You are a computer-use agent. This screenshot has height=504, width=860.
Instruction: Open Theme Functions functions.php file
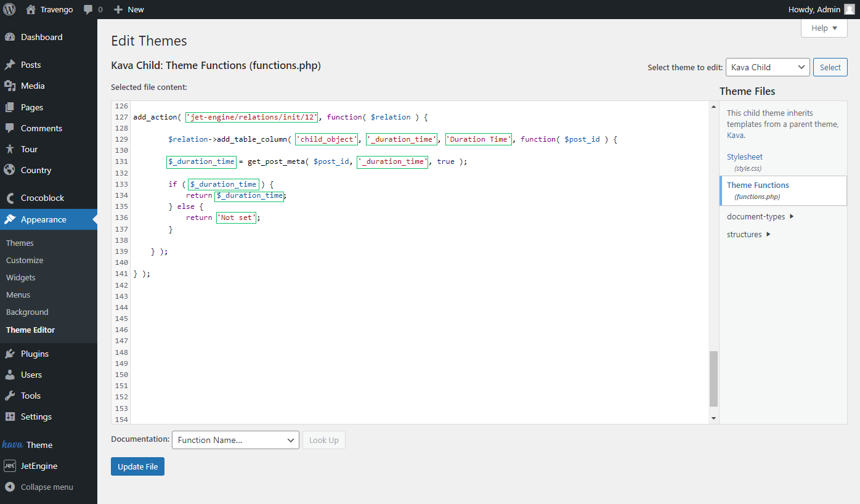click(x=783, y=190)
